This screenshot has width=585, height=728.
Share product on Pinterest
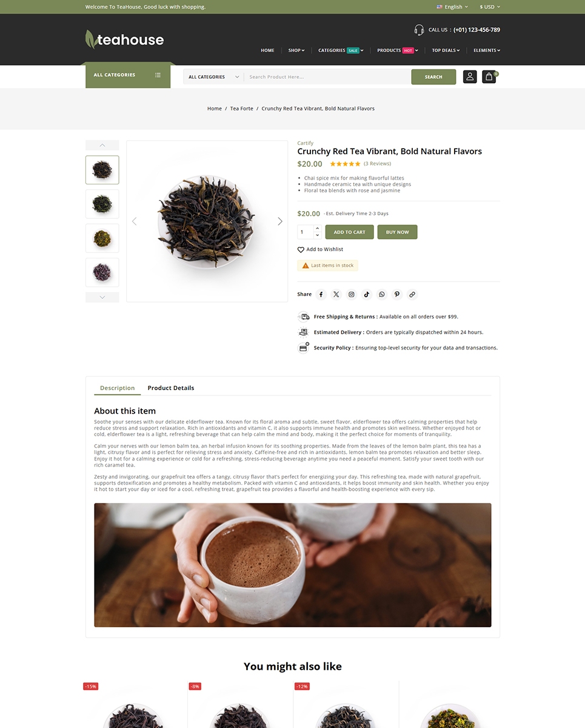(397, 294)
